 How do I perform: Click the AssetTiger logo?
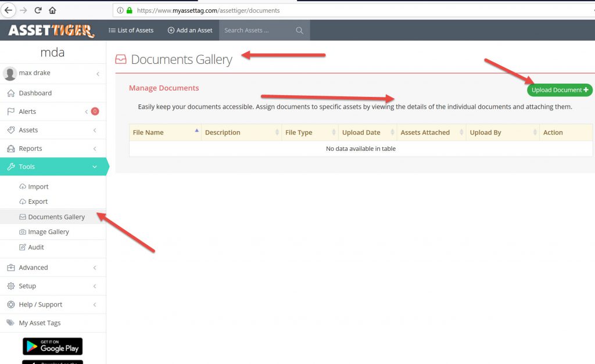point(51,30)
